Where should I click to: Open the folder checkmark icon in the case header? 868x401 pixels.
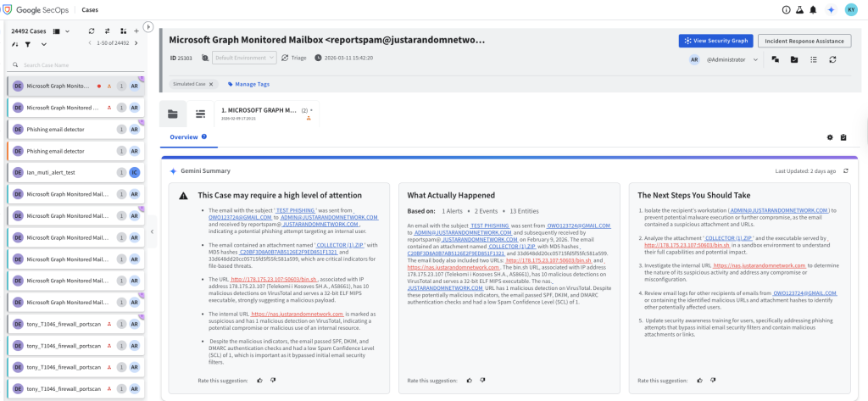click(x=794, y=59)
